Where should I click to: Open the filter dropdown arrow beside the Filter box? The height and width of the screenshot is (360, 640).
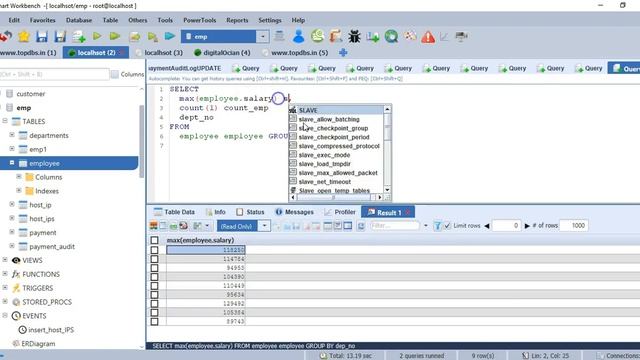pos(426,226)
